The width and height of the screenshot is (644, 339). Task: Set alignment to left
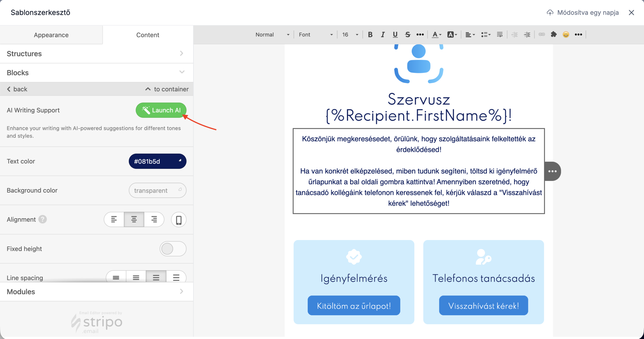tap(114, 219)
